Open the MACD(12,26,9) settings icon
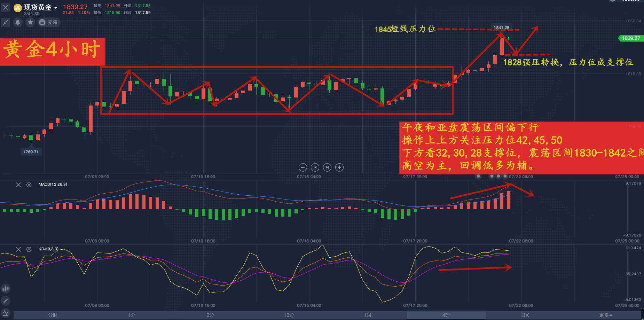 coord(29,185)
